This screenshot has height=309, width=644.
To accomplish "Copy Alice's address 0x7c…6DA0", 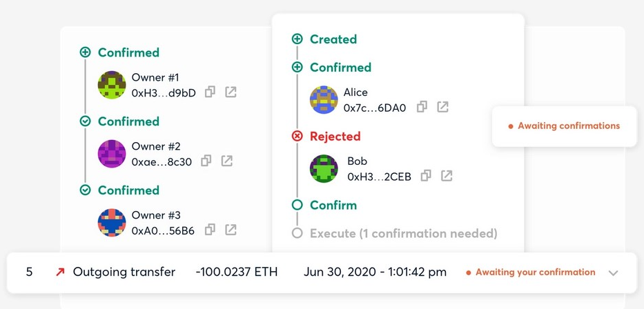I will 422,107.
